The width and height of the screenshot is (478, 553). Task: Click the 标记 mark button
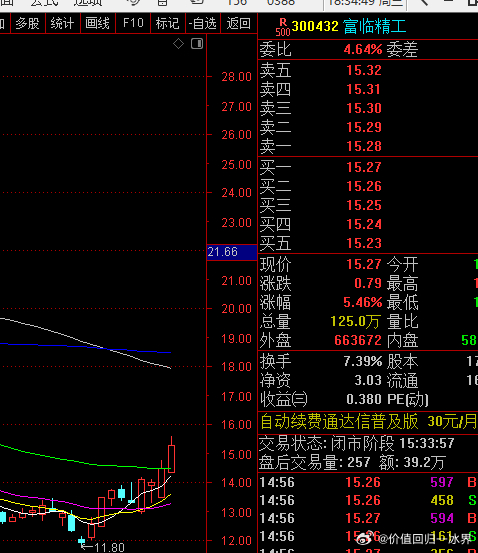click(x=168, y=24)
